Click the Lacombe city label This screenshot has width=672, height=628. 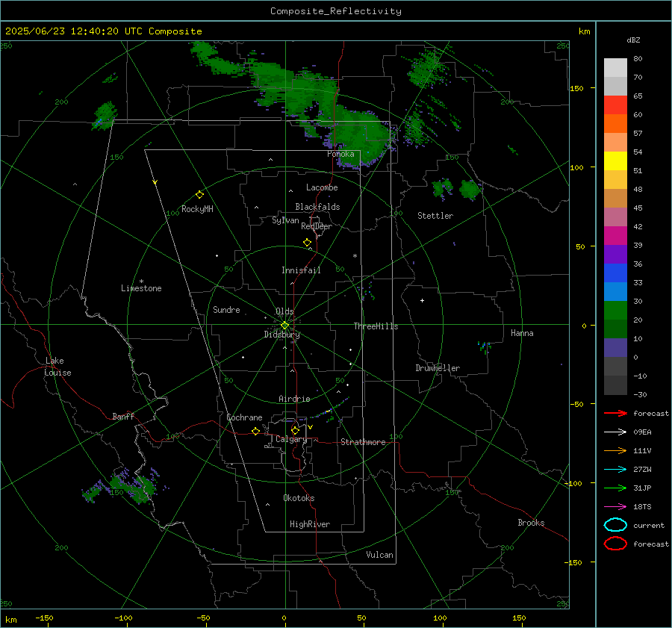[x=322, y=187]
